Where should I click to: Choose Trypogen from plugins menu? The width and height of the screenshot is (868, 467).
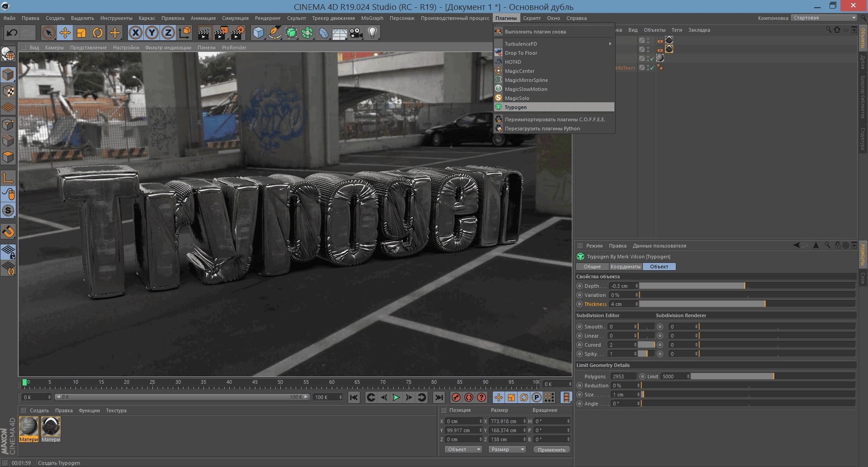tap(554, 107)
